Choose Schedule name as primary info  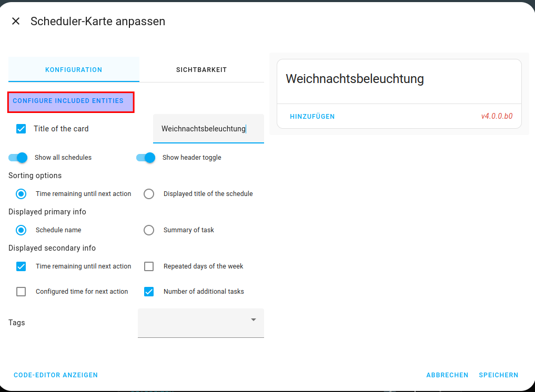tap(21, 230)
